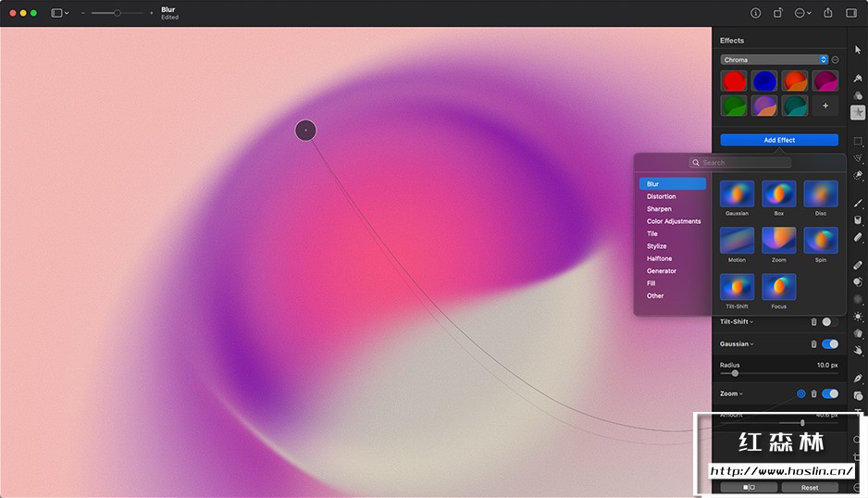Open the Chroma presets dropdown

coord(775,60)
